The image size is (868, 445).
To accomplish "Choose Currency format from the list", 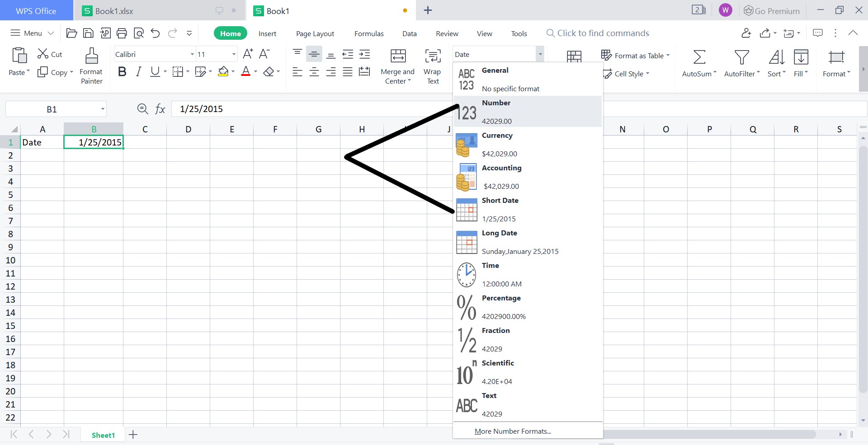I will pos(506,144).
